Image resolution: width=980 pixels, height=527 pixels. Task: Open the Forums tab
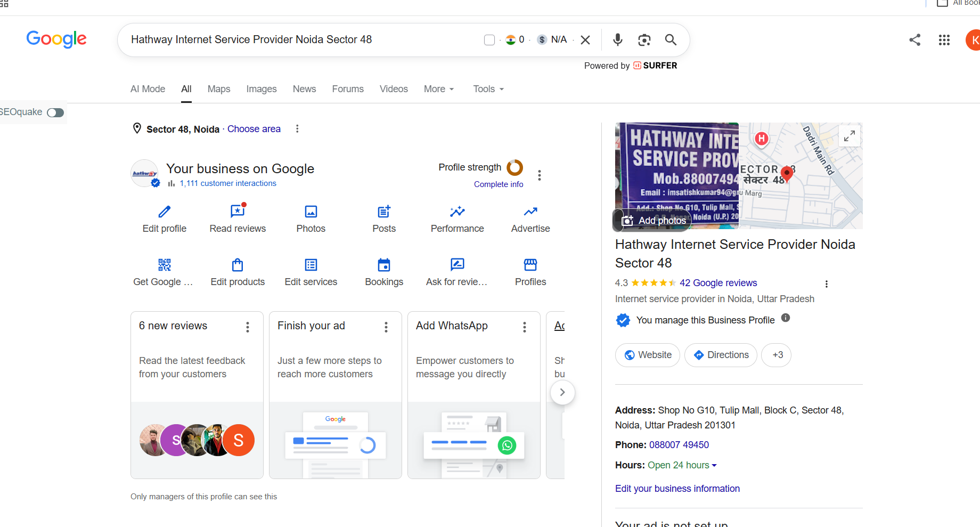click(x=348, y=89)
